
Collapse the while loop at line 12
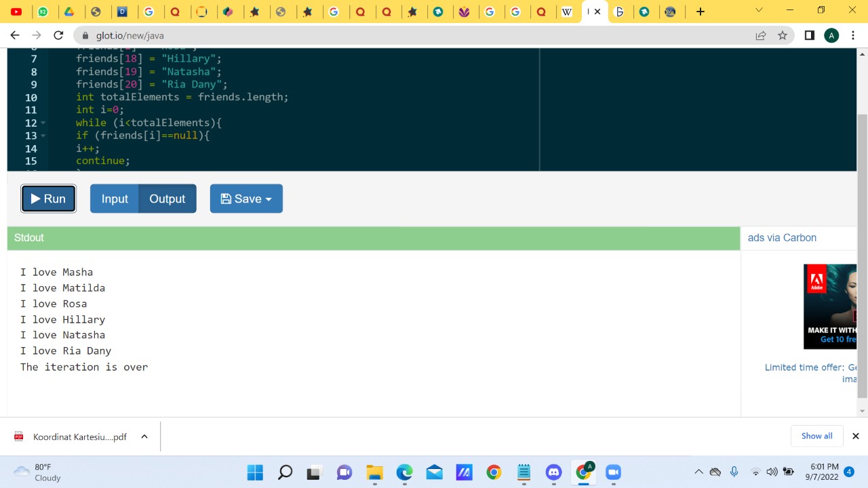(x=43, y=123)
